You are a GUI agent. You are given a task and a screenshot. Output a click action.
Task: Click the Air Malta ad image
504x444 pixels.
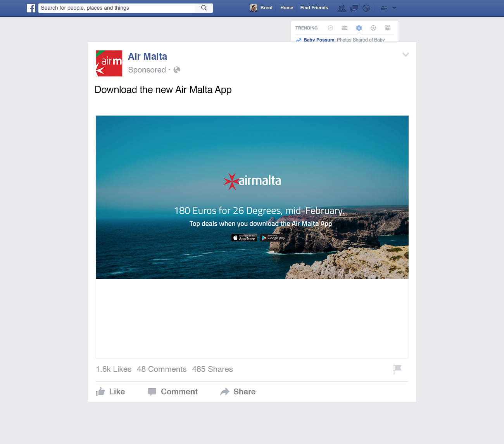pos(252,197)
